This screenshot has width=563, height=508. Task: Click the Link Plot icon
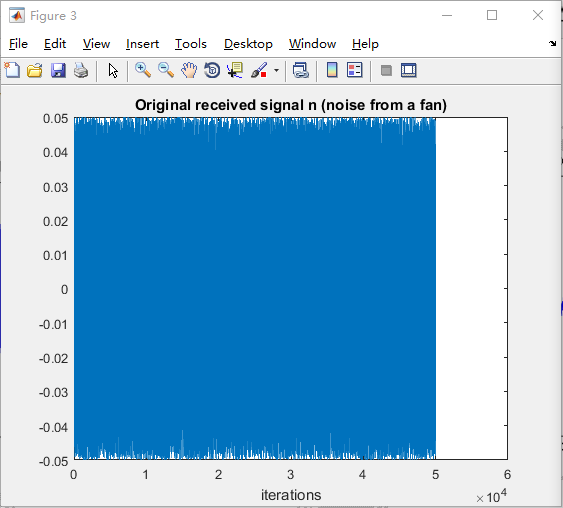(301, 70)
